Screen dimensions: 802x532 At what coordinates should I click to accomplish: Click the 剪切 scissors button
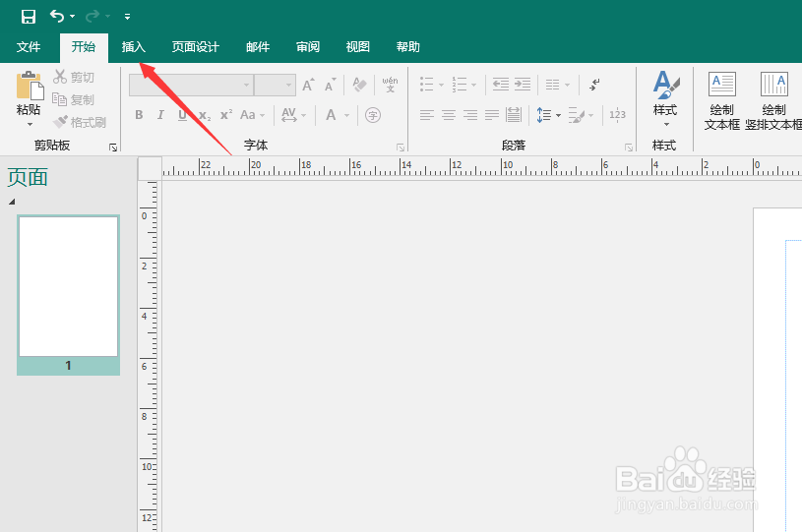point(74,77)
